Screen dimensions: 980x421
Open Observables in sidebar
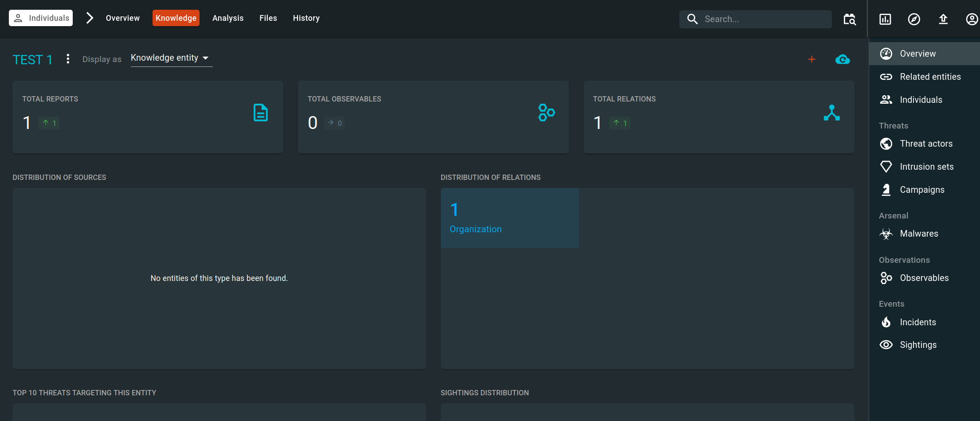pos(924,278)
